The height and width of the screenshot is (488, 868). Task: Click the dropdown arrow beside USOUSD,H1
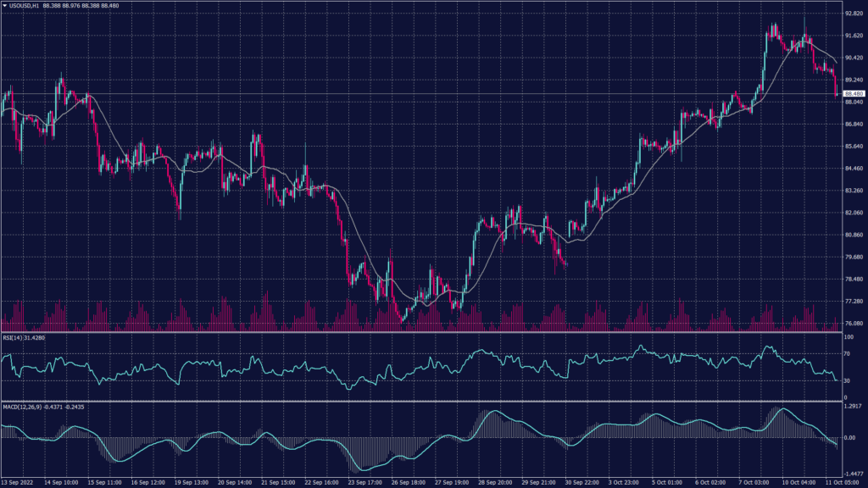coord(4,6)
